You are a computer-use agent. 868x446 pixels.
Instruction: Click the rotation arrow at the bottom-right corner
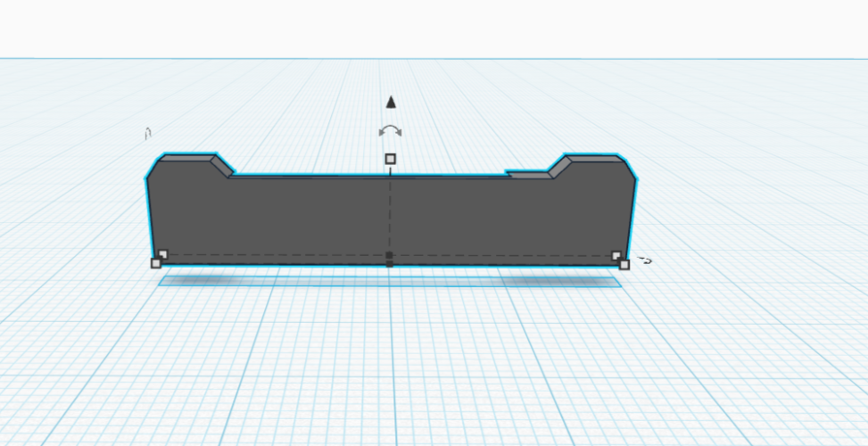[645, 260]
